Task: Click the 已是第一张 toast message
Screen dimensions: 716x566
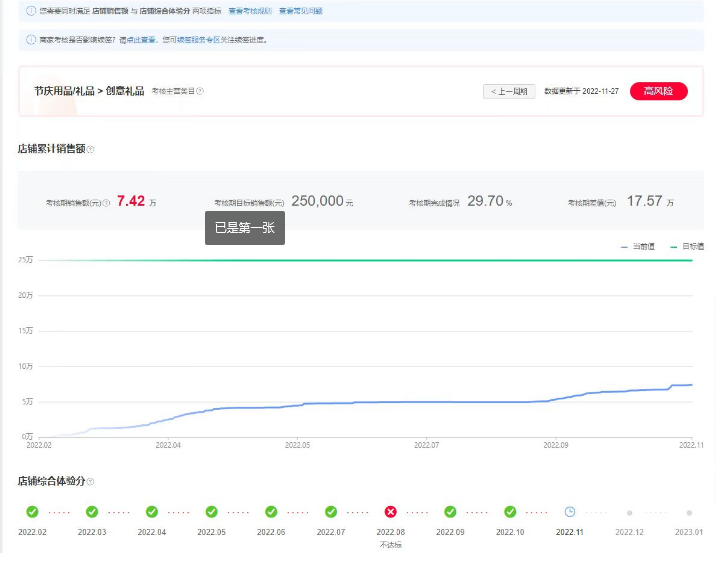Action: point(245,228)
